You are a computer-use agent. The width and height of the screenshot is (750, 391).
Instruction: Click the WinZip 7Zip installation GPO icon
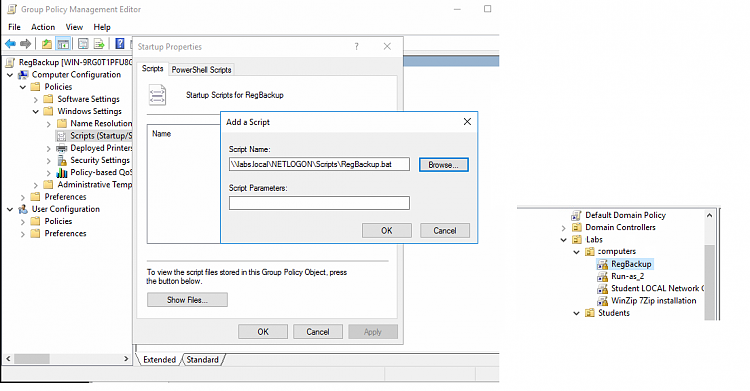602,301
